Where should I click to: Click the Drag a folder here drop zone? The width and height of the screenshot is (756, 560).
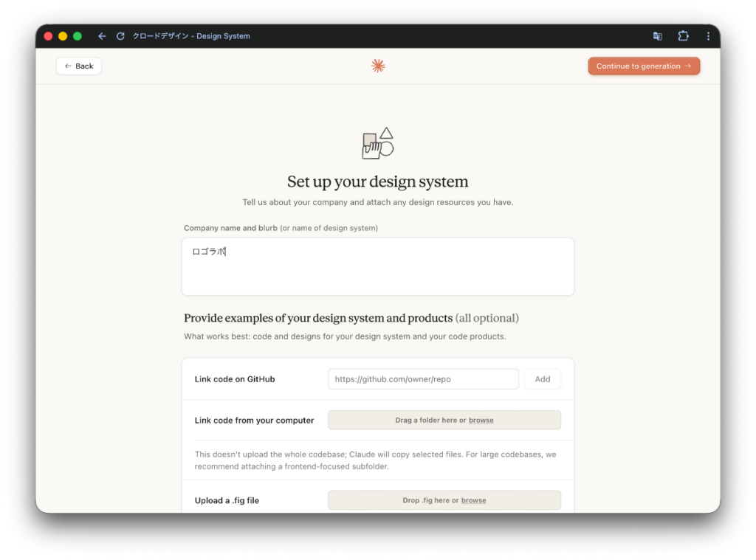pyautogui.click(x=444, y=421)
